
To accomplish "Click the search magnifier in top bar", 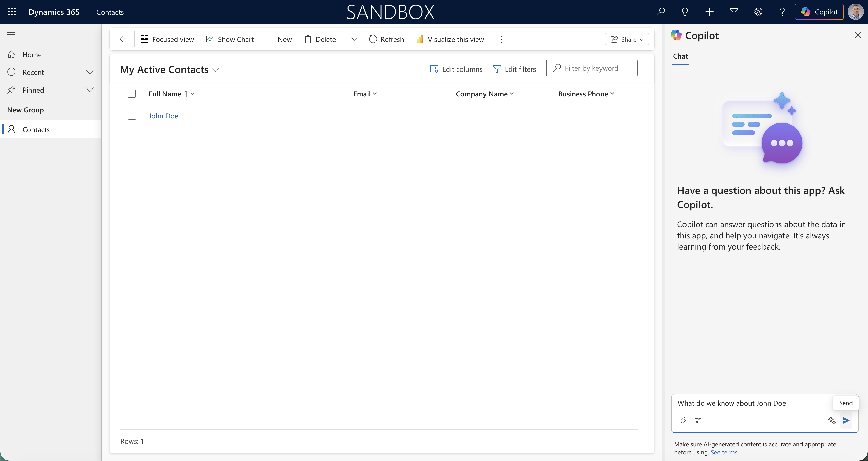I will (661, 12).
